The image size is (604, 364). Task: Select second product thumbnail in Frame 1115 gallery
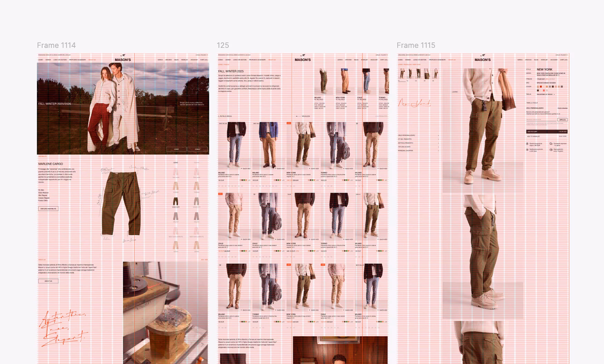coord(410,73)
